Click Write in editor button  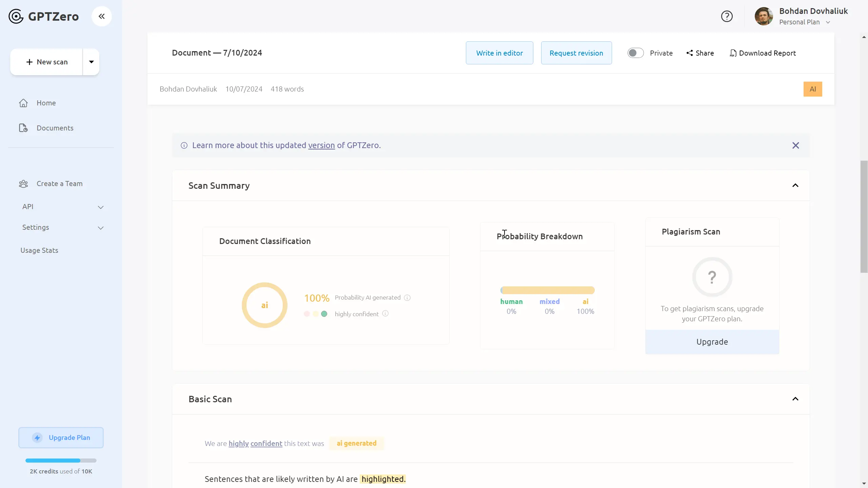click(499, 53)
